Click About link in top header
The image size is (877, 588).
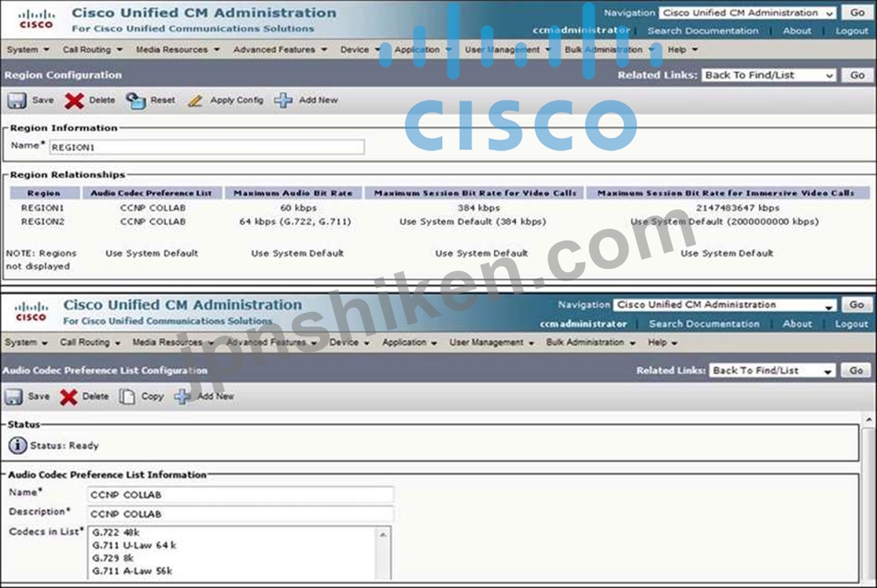797,31
